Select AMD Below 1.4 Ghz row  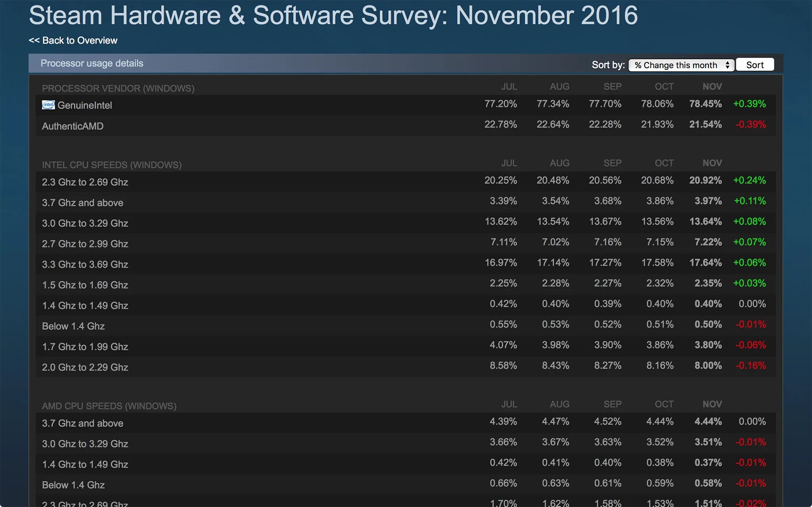click(x=406, y=485)
